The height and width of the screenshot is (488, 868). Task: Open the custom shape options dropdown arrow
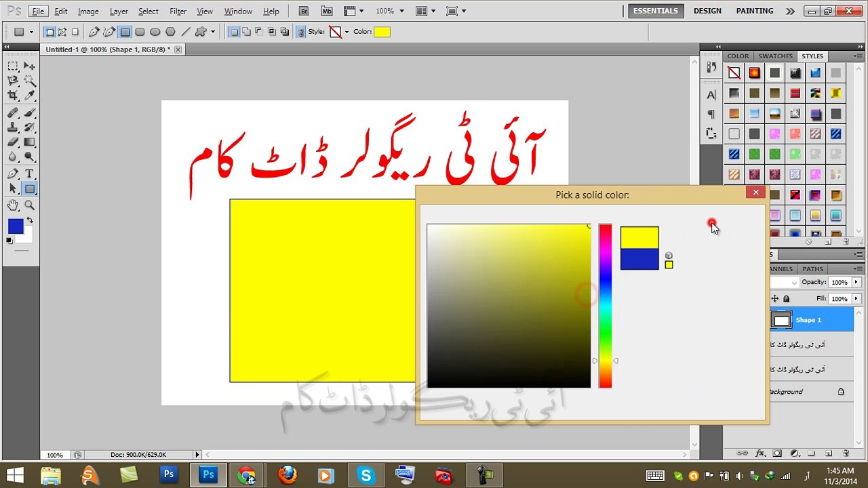(x=213, y=32)
